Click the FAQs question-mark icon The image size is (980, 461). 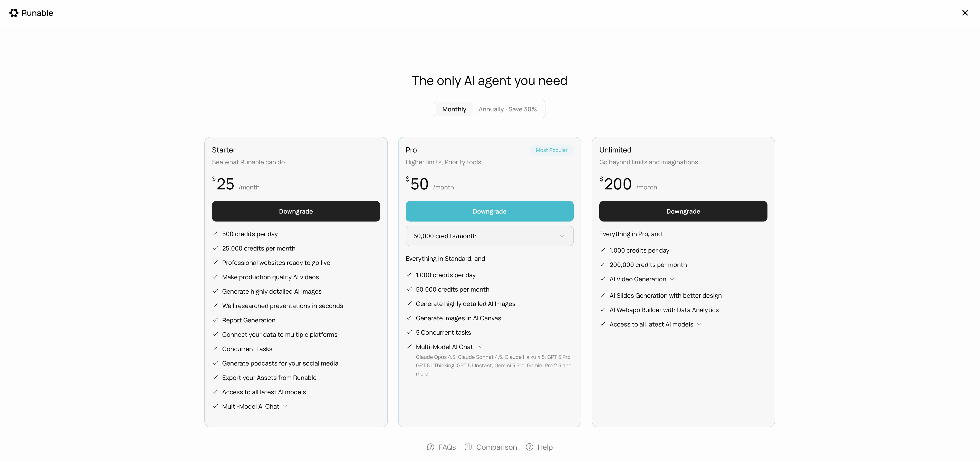click(430, 447)
